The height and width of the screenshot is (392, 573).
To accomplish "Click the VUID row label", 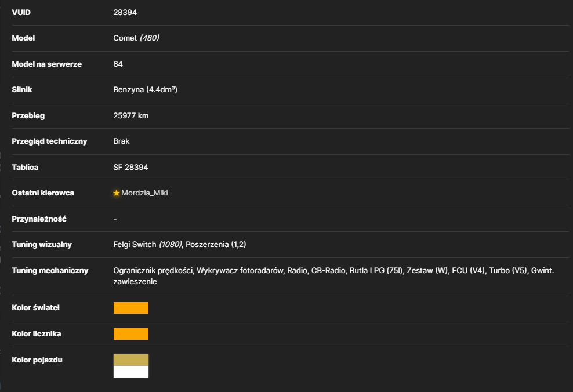I will click(21, 12).
